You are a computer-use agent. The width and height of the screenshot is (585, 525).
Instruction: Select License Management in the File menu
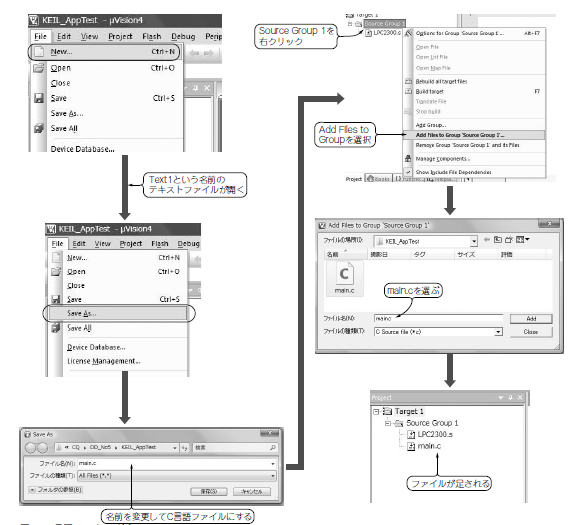(104, 361)
